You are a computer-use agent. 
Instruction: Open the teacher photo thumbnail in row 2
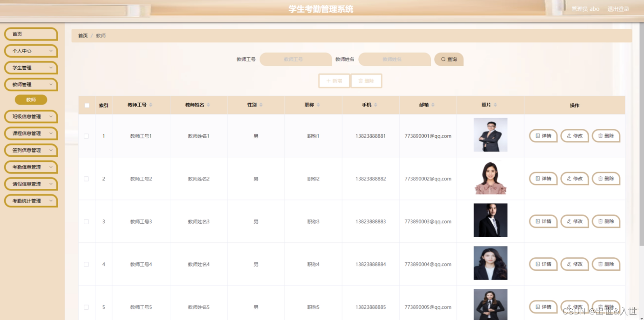click(490, 178)
